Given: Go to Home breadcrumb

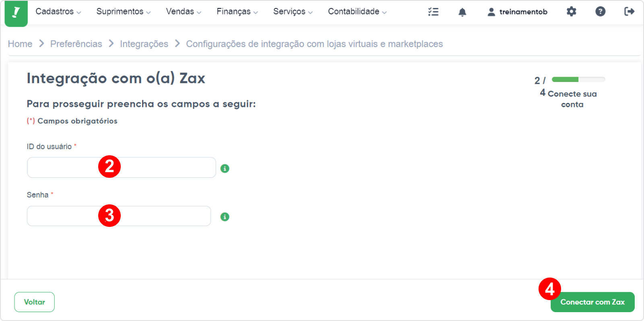Looking at the screenshot, I should (x=20, y=44).
